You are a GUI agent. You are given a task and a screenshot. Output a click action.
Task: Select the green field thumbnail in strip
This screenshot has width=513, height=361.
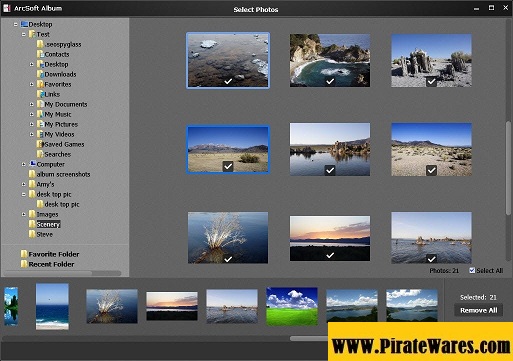tap(292, 307)
